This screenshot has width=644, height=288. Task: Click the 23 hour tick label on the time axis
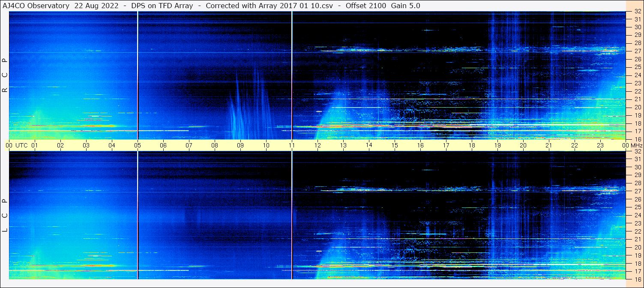pos(600,145)
